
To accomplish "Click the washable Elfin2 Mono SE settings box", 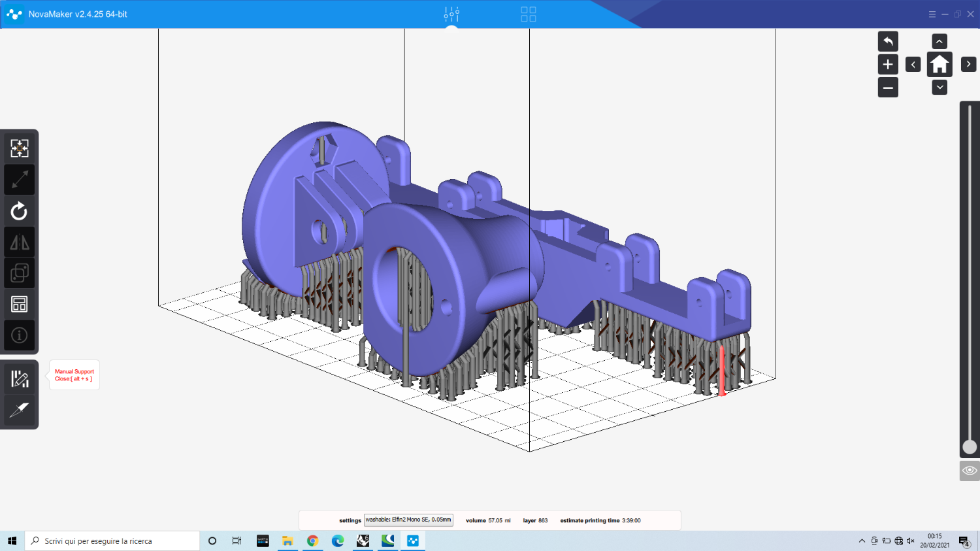I will point(408,520).
